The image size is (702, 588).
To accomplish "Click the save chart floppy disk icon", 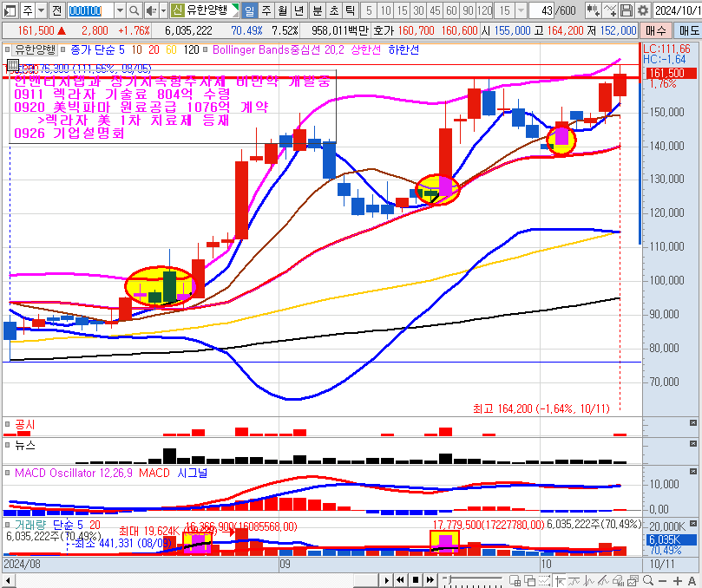I will click(627, 10).
